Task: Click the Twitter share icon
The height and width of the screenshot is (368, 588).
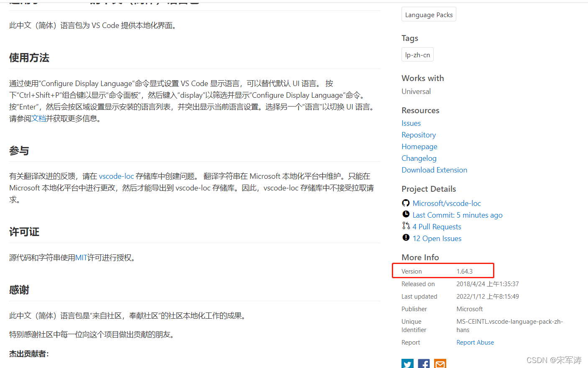Action: 407,364
